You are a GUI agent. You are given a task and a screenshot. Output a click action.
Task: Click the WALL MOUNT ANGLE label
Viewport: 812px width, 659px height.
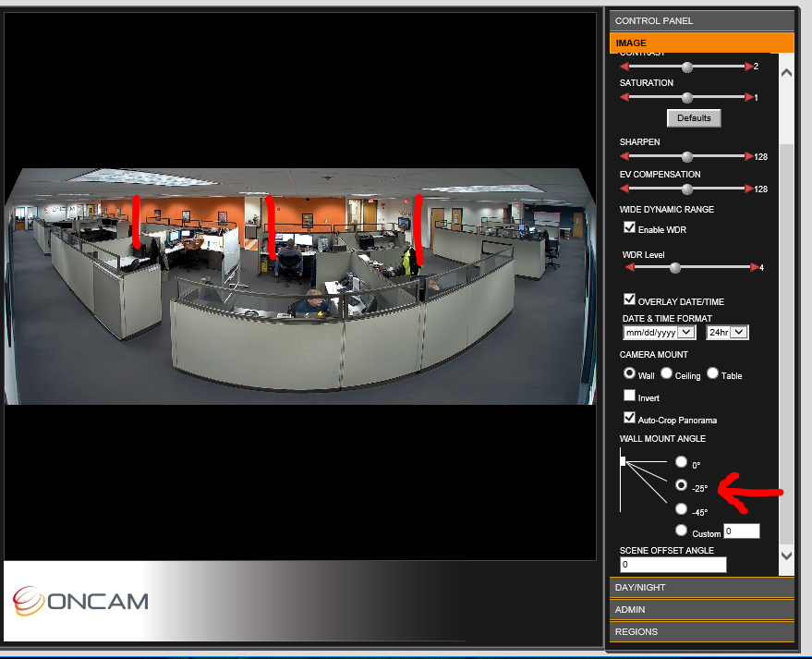point(662,439)
